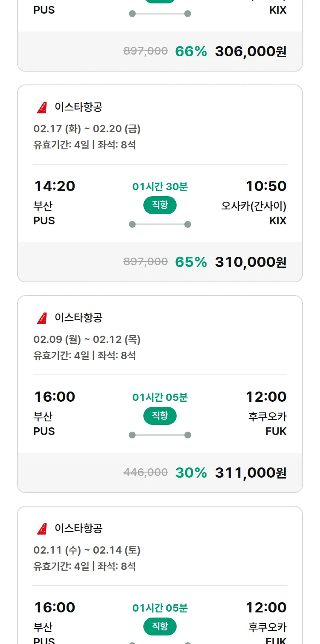Click the 14:20 departure time
320x644 pixels.
(x=55, y=186)
